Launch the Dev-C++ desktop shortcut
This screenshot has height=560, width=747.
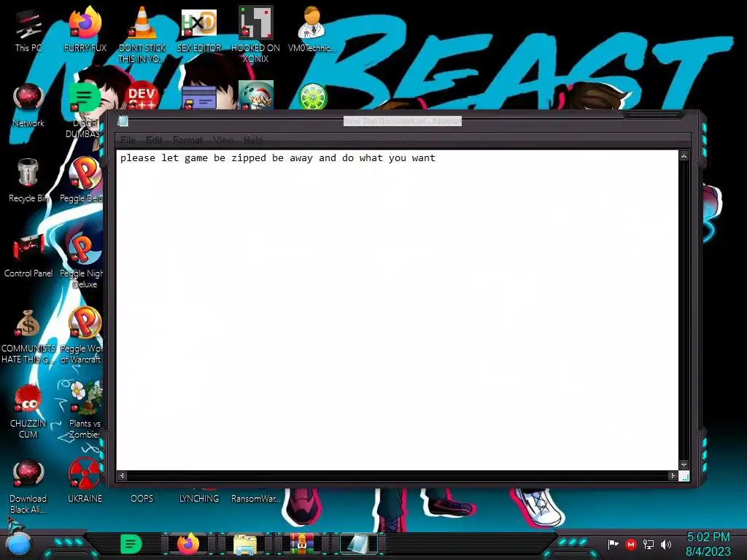[x=142, y=97]
